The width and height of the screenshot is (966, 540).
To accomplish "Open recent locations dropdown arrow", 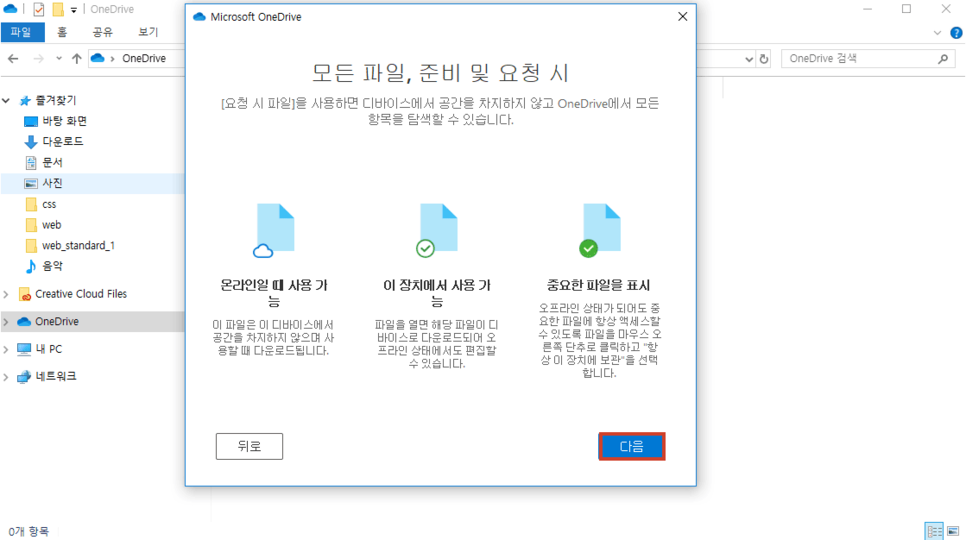I will (59, 58).
